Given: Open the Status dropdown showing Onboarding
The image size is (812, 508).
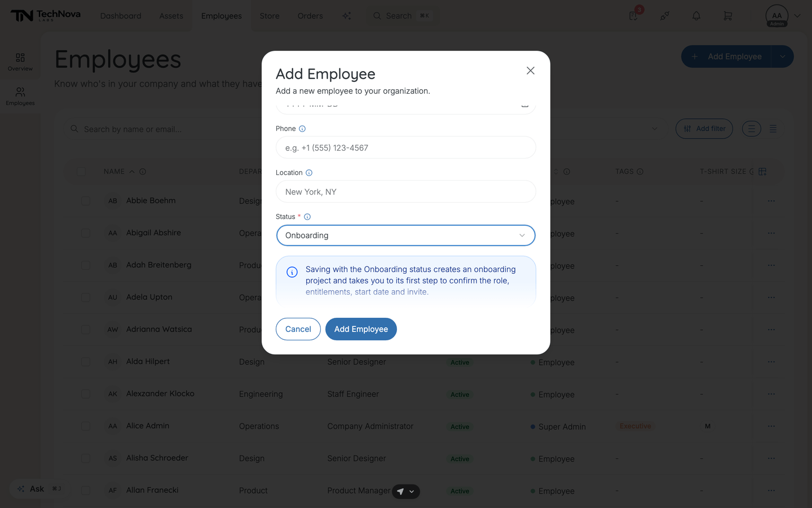Looking at the screenshot, I should [406, 235].
